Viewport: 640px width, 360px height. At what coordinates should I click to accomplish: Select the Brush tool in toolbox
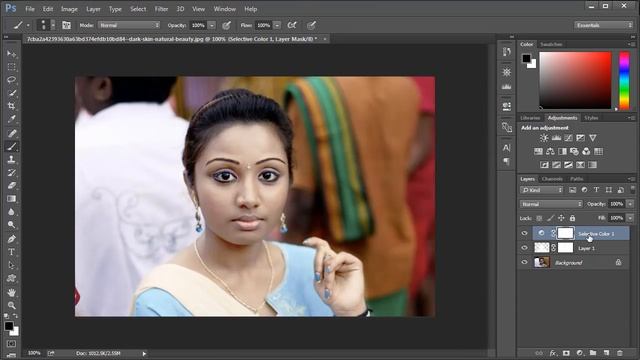coord(11,146)
